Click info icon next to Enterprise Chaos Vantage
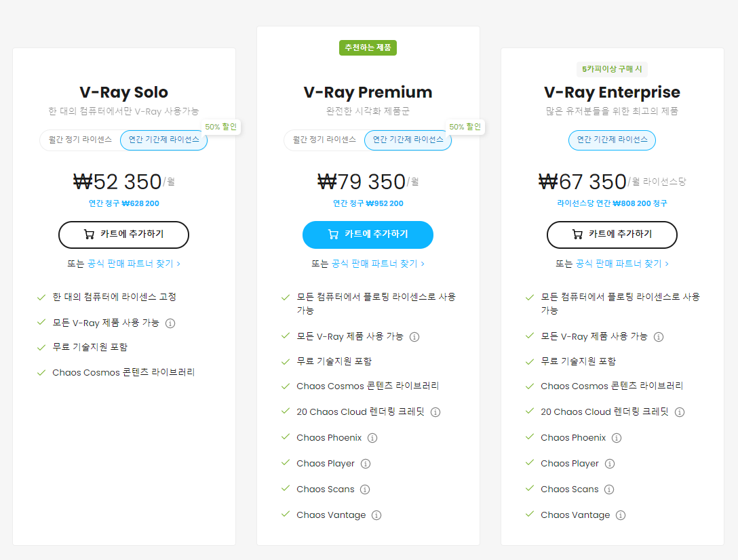 pyautogui.click(x=621, y=515)
